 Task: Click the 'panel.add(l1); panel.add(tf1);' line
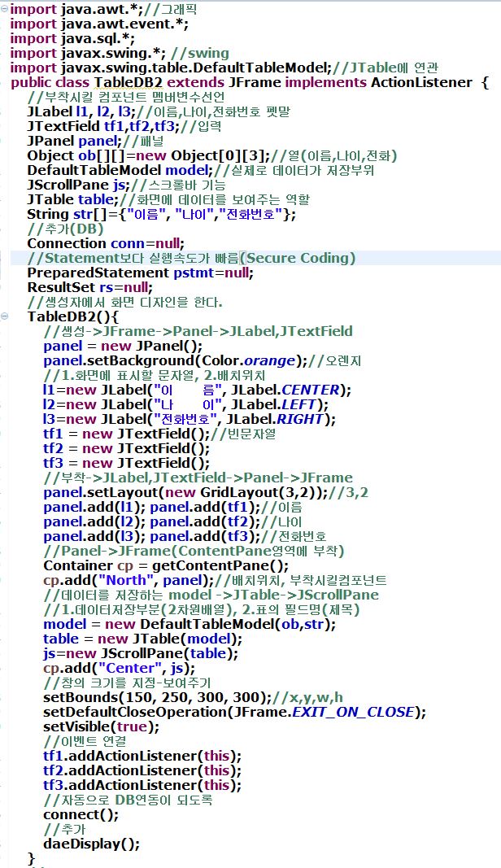click(172, 507)
